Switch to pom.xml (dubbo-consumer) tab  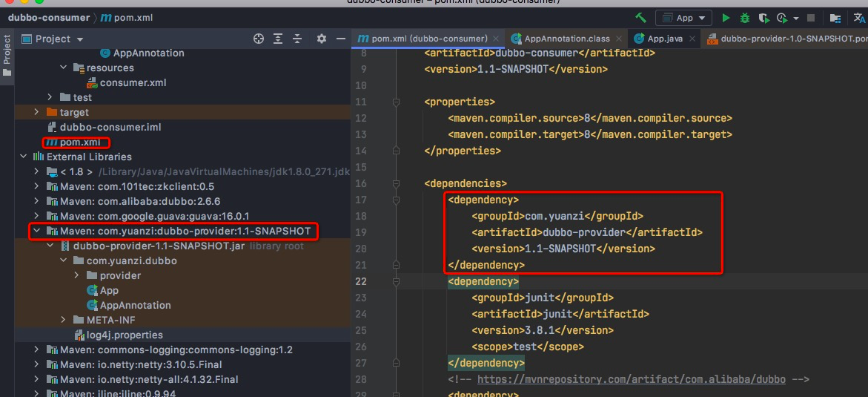430,39
